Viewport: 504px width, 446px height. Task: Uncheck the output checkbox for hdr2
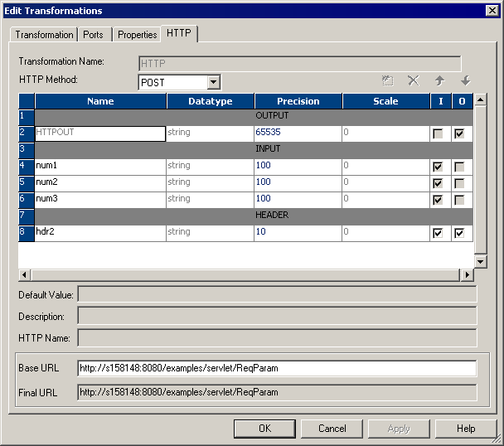coord(459,233)
